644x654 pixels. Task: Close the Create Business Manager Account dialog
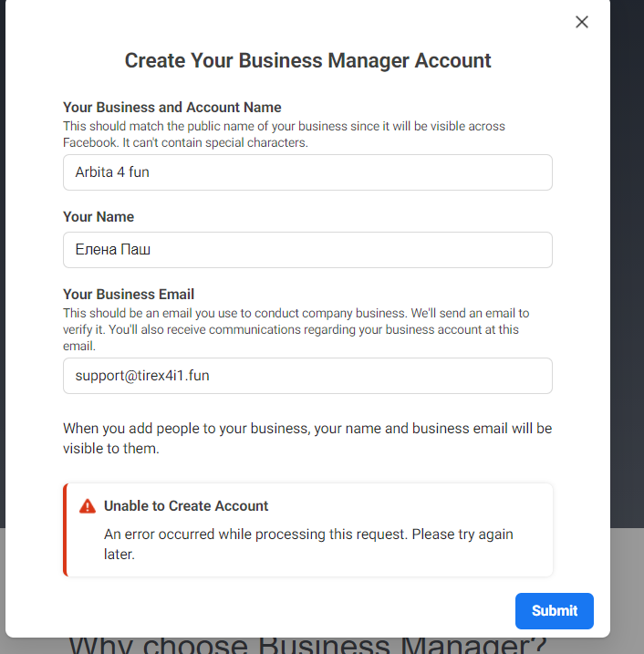click(581, 22)
